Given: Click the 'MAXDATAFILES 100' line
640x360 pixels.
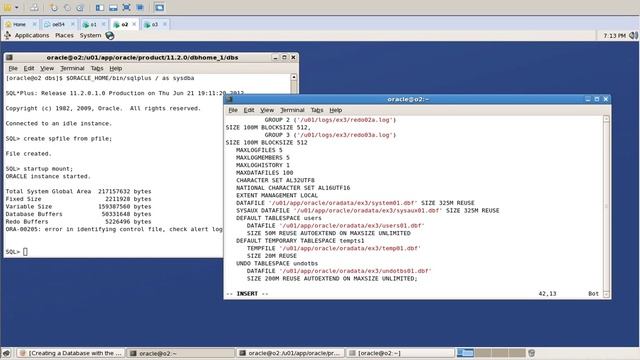Looking at the screenshot, I should coord(264,173).
